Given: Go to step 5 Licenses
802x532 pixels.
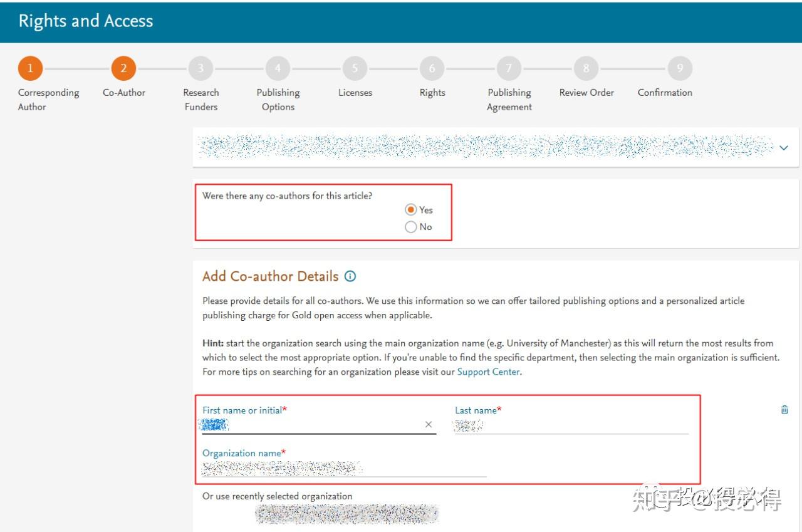Looking at the screenshot, I should 355,68.
